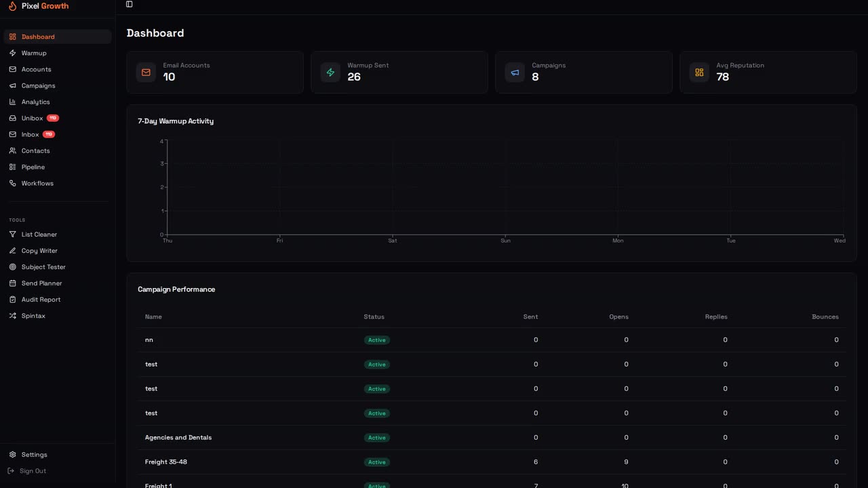
Task: Toggle the sidebar panel icon
Action: tap(130, 4)
